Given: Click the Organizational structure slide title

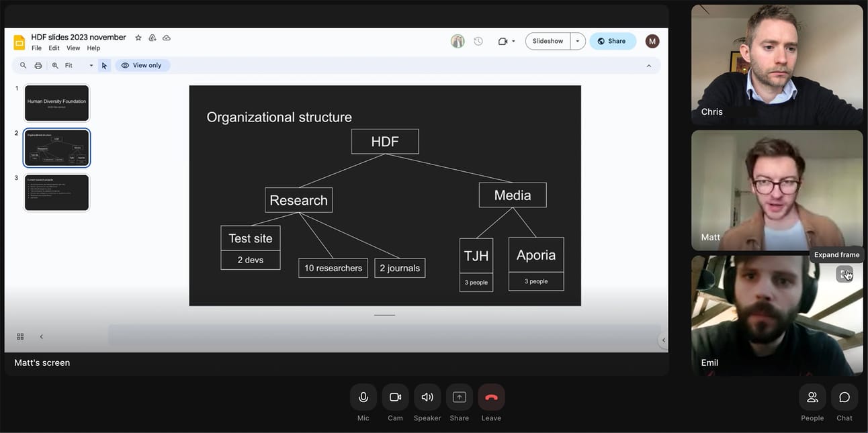Looking at the screenshot, I should (x=279, y=117).
